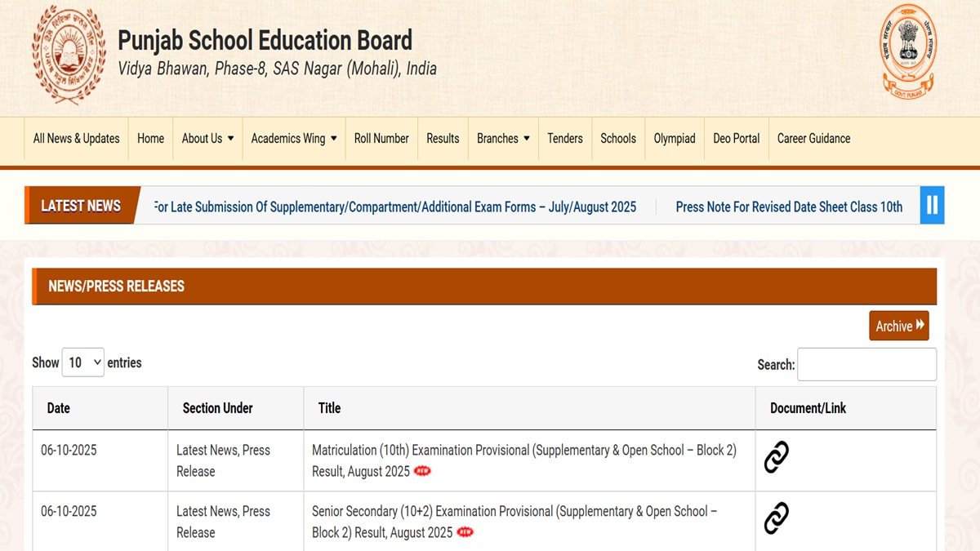The height and width of the screenshot is (551, 980).
Task: Sort the table by Title column header
Action: [x=330, y=408]
